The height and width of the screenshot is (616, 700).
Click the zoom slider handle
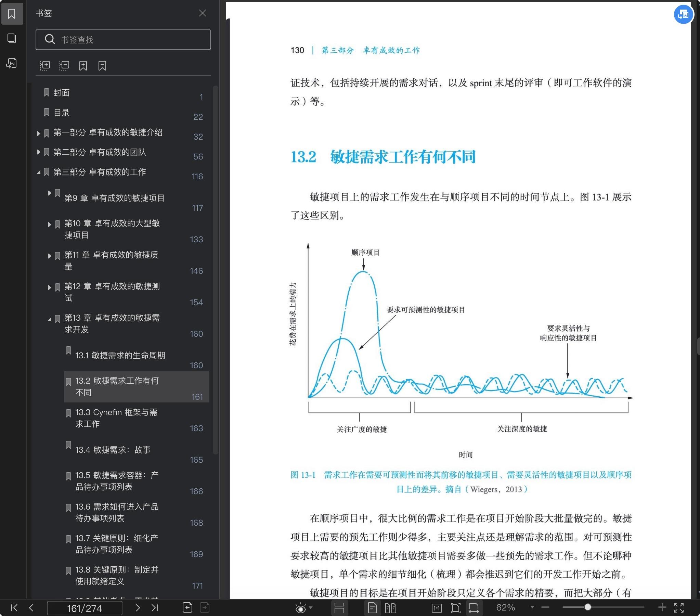pos(588,607)
